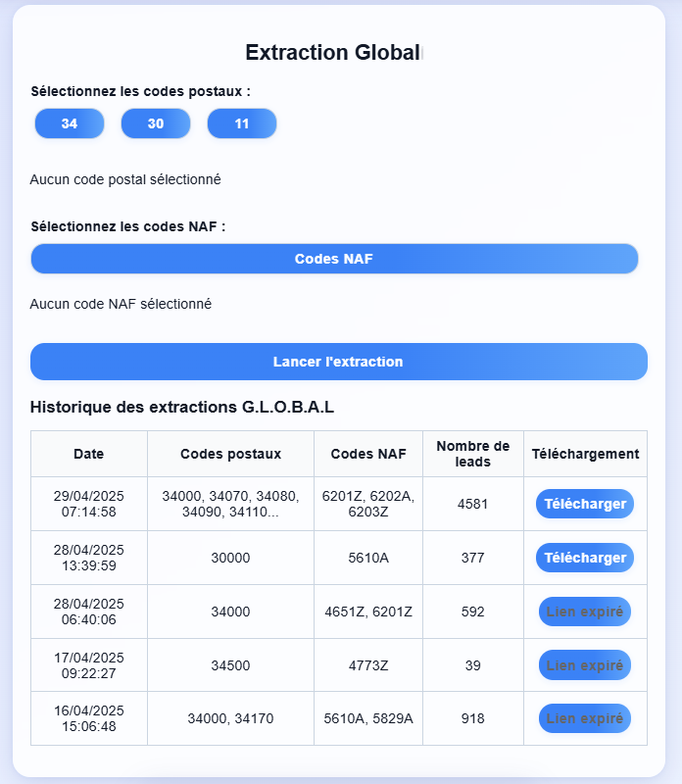Click the Nombre de leads column header
682x784 pixels.
pos(473,454)
